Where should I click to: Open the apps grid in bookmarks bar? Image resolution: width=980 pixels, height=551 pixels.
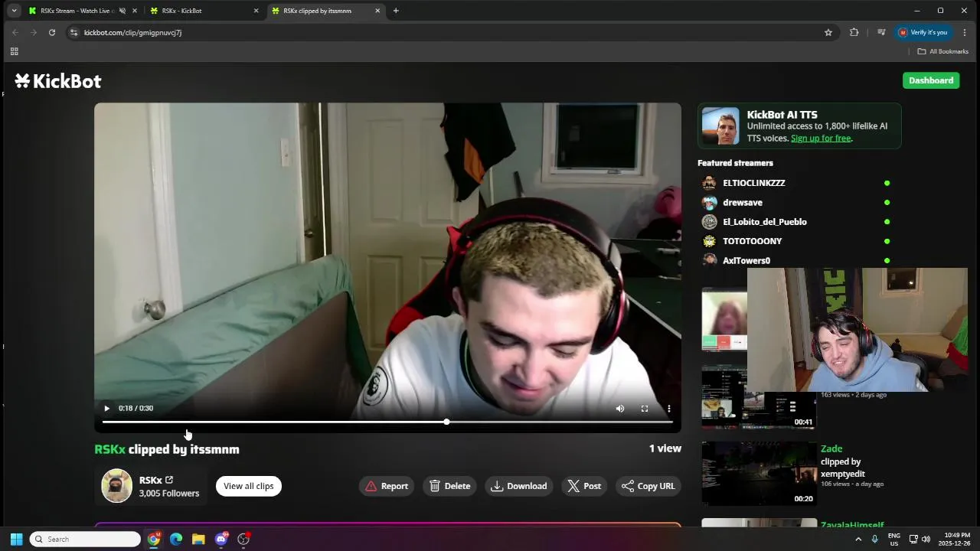pos(14,51)
